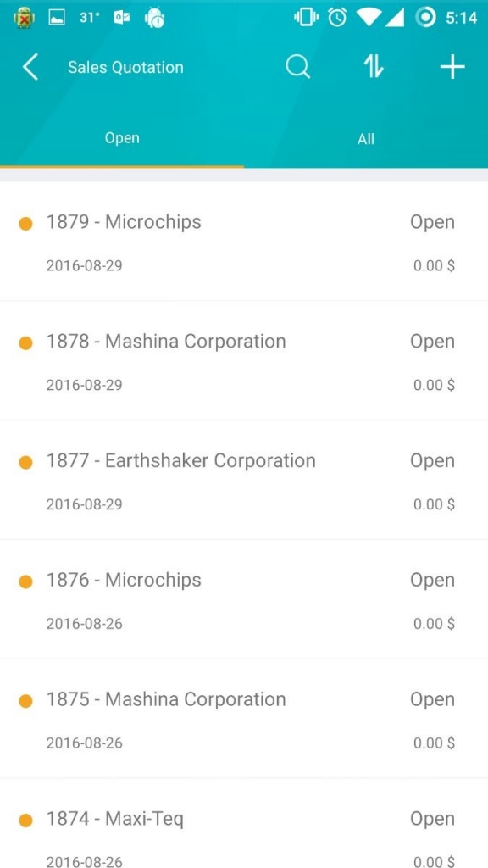Open quotation 1875 - Mashina Corporation

click(244, 719)
